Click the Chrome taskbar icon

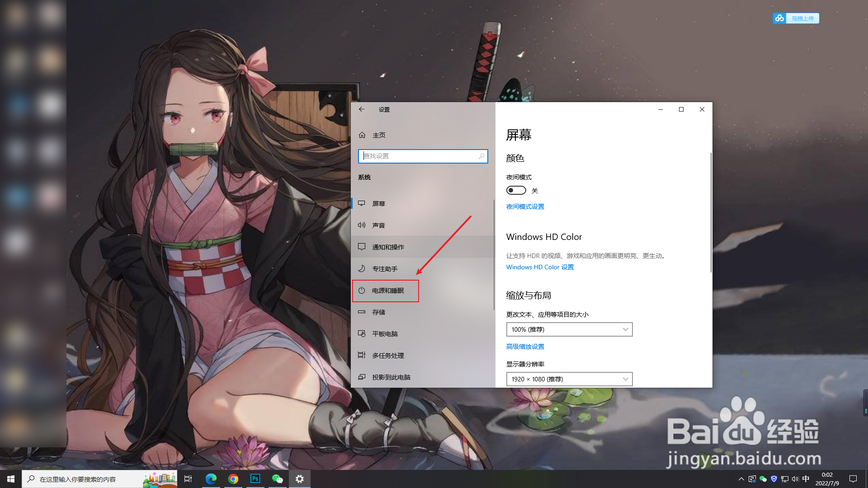click(233, 479)
